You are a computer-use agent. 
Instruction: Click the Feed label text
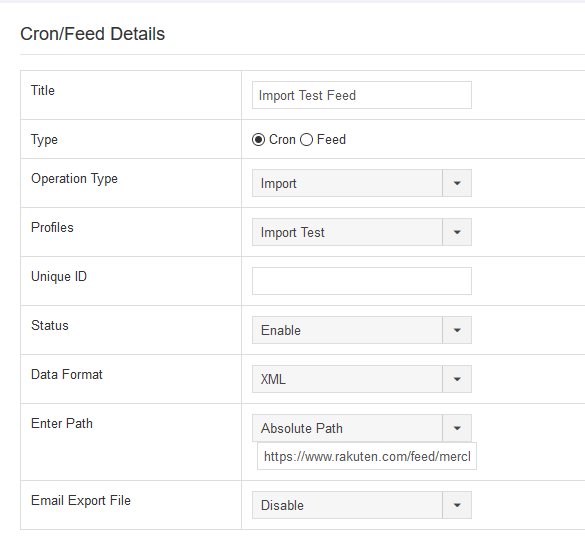(x=331, y=140)
